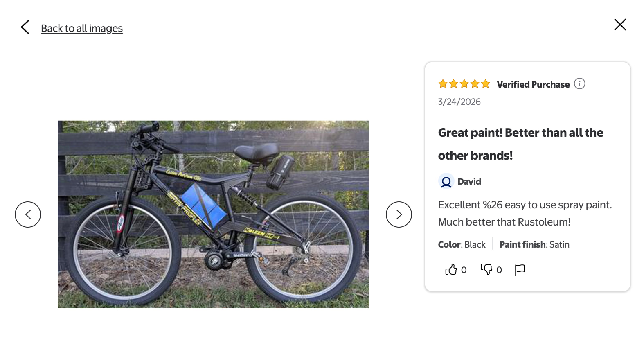The width and height of the screenshot is (644, 343).
Task: Select the reviewer name David
Action: click(x=469, y=181)
